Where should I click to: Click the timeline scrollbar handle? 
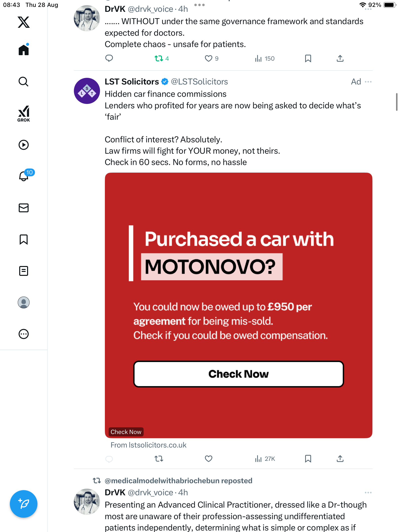(x=397, y=102)
